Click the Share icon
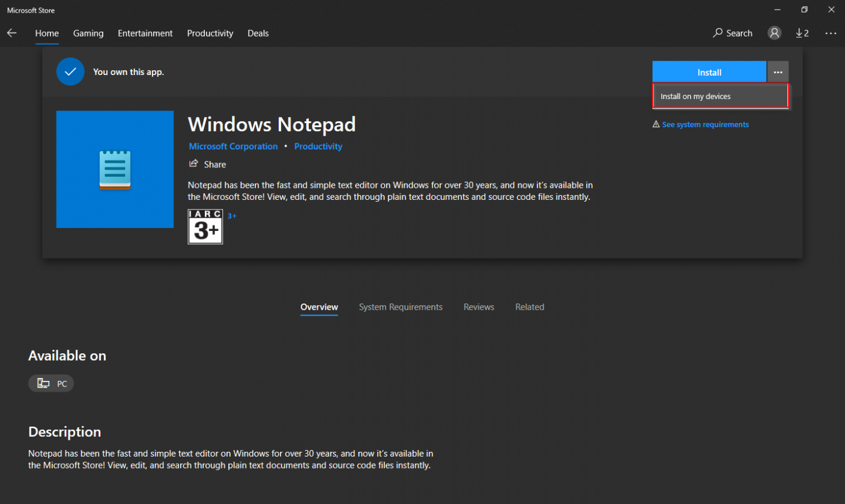This screenshot has width=845, height=504. (193, 164)
